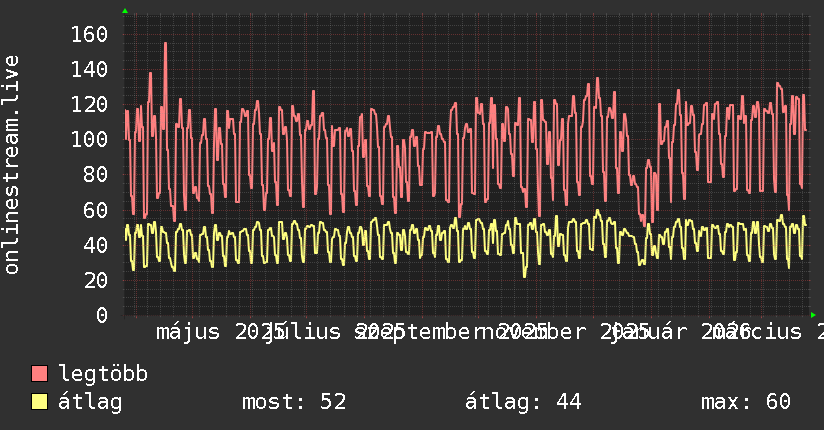Click the 'átlag: 44' statistic value
824x430 pixels.
coord(523,402)
